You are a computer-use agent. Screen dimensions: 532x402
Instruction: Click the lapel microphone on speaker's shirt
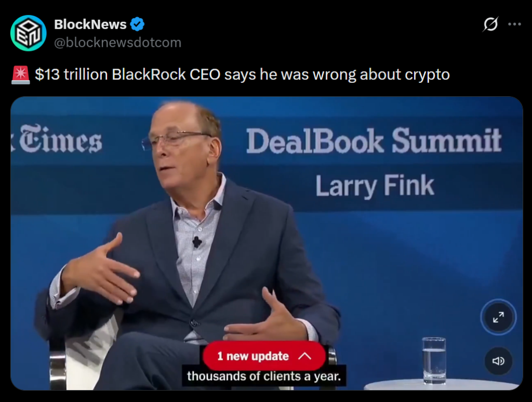[197, 242]
